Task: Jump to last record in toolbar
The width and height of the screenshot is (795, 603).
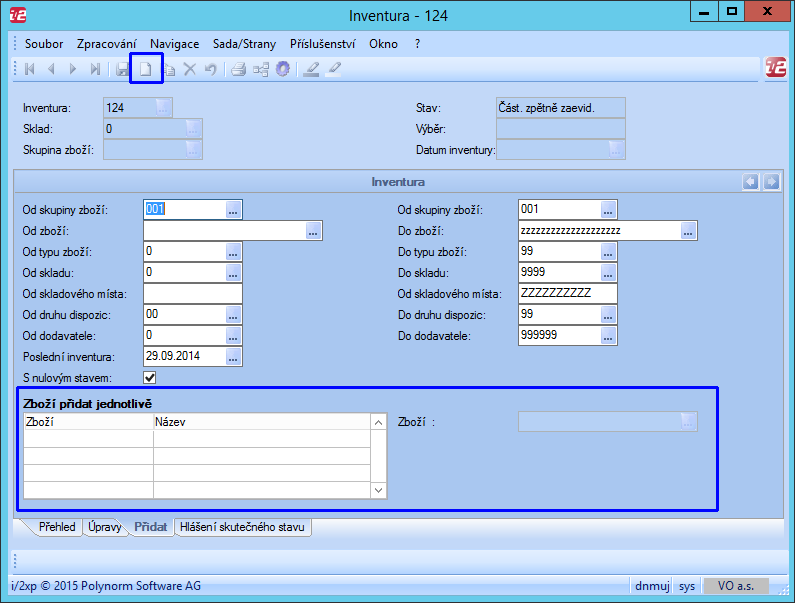Action: click(x=95, y=69)
